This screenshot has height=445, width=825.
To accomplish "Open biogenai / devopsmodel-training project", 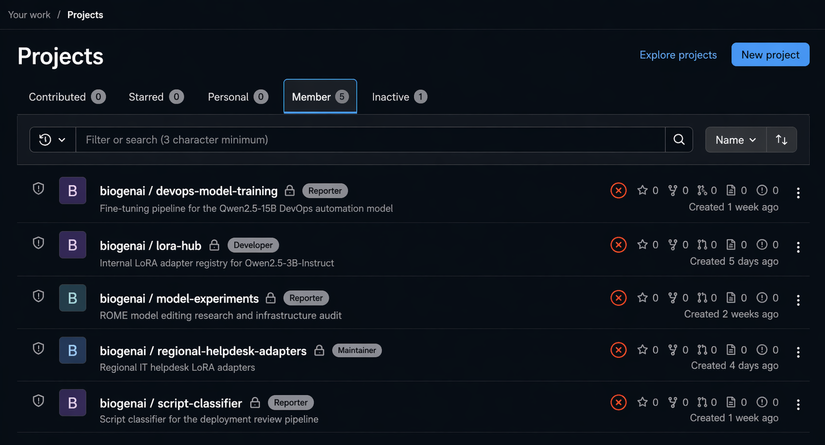I will pos(188,191).
